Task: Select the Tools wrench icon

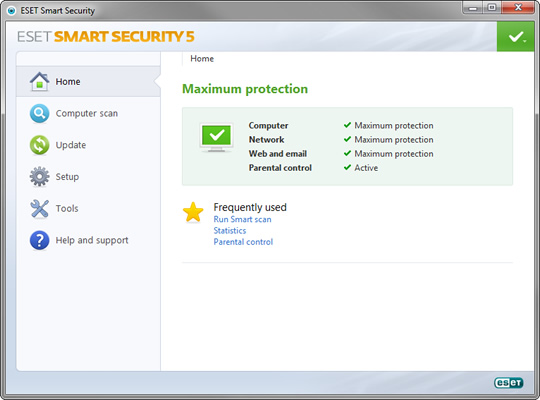Action: pyautogui.click(x=39, y=208)
